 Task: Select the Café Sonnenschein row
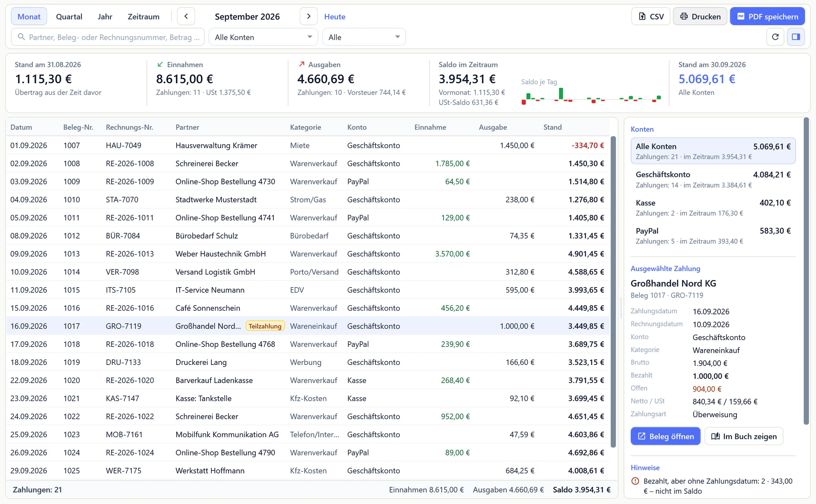pos(308,308)
